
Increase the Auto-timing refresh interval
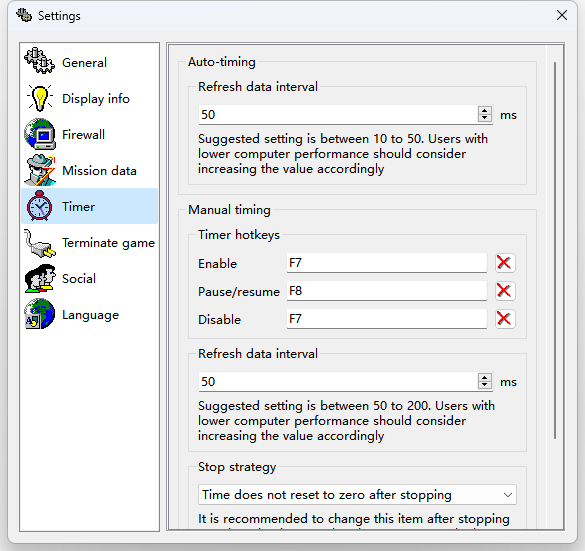tap(484, 110)
